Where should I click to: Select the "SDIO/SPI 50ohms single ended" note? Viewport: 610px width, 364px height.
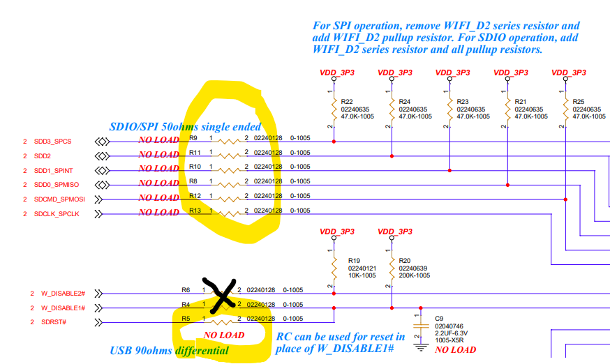tap(185, 127)
